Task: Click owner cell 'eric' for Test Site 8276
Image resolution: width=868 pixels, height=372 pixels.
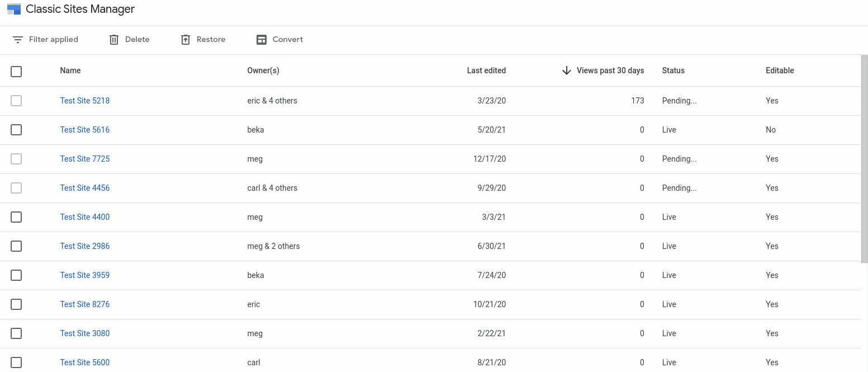Action: [x=254, y=304]
